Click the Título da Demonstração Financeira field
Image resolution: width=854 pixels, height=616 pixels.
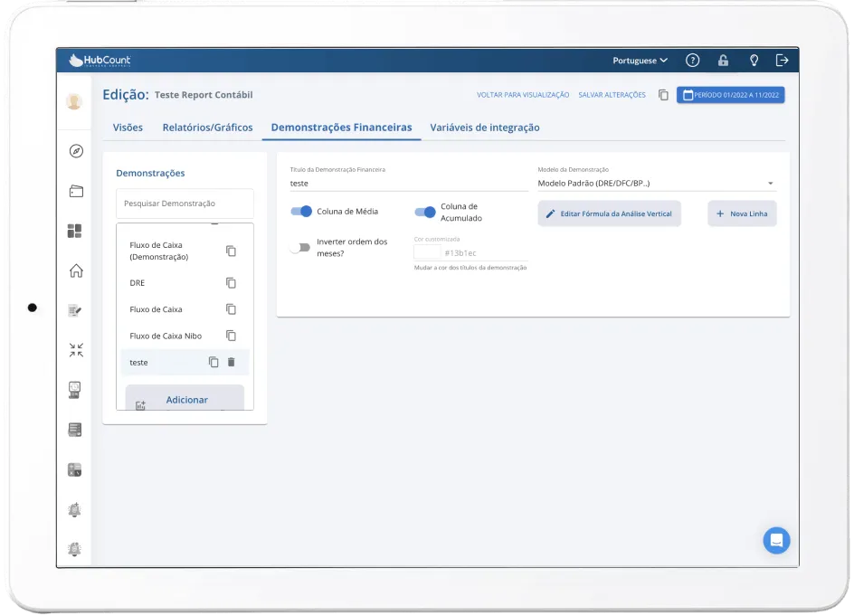[x=409, y=184]
